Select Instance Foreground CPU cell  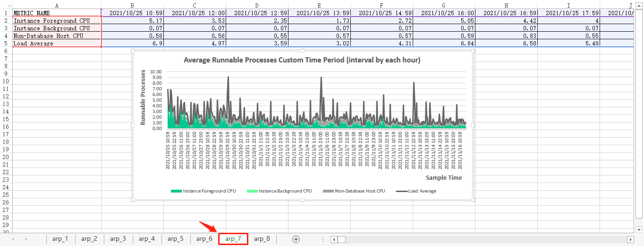[57, 21]
